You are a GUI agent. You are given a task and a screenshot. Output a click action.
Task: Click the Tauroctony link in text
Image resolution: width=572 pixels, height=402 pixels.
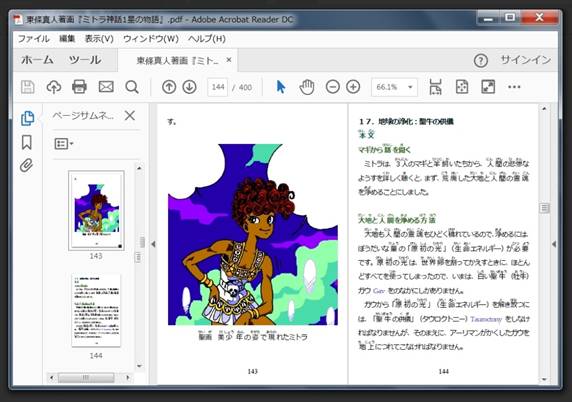(486, 319)
